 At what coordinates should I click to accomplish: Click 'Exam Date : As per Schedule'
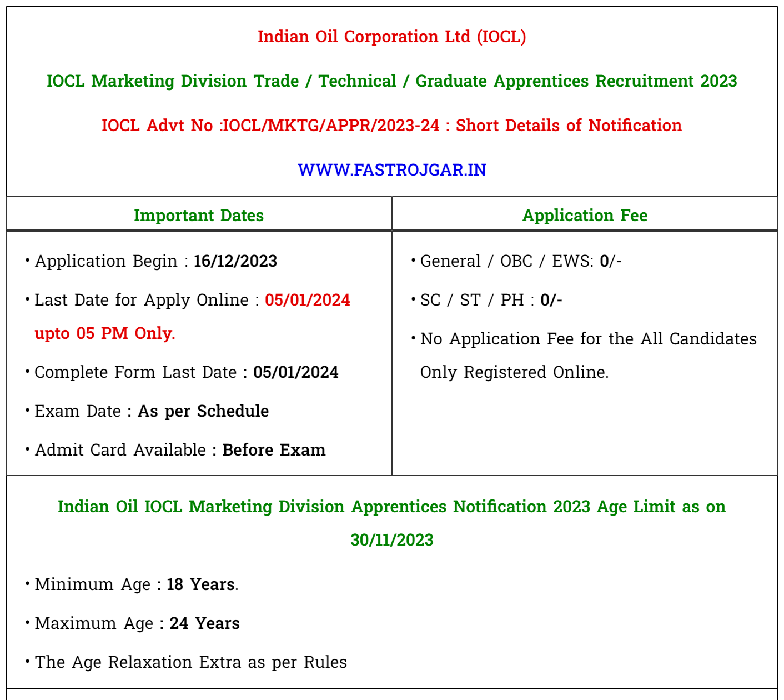[x=152, y=411]
